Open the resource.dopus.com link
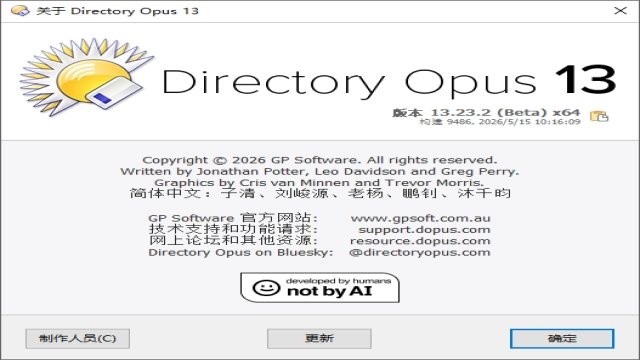The width and height of the screenshot is (640, 360). (420, 241)
